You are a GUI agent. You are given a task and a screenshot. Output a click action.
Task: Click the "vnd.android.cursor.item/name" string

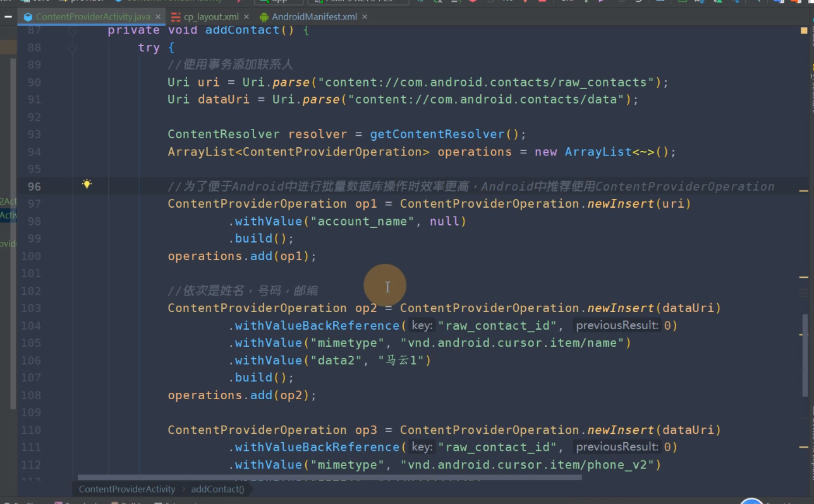coord(513,343)
